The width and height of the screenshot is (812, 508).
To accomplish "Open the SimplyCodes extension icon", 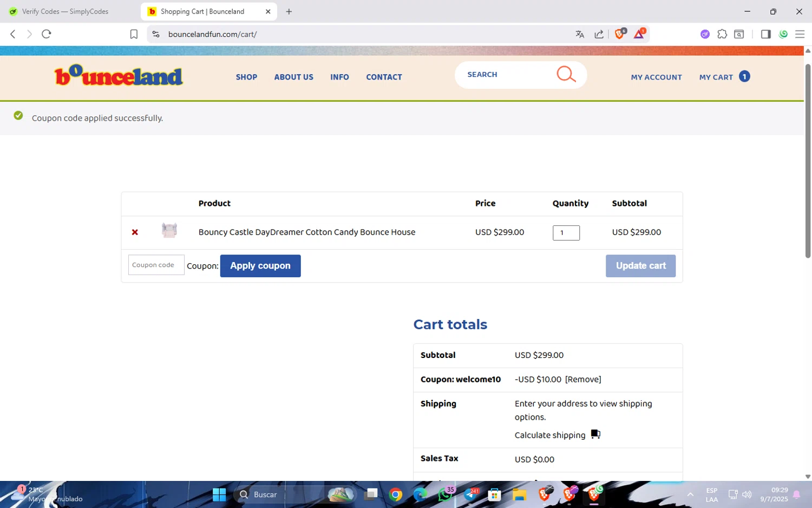I will 783,34.
